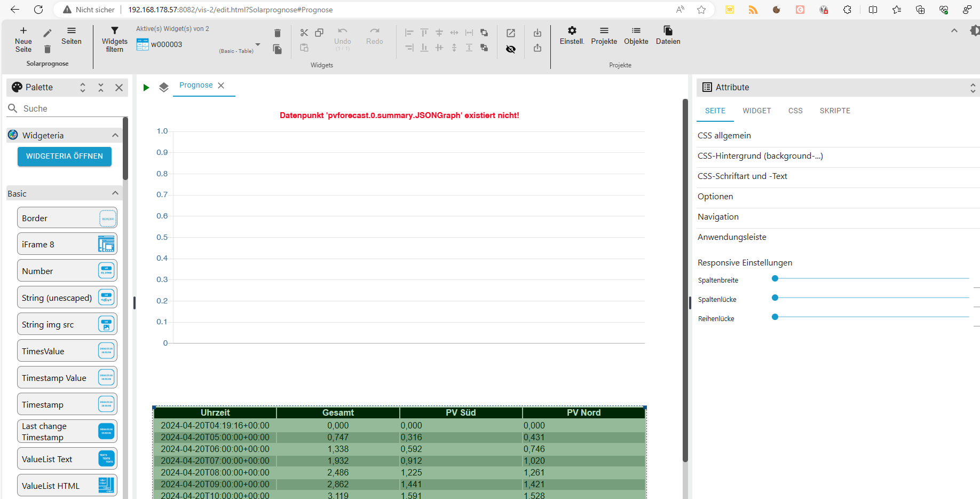This screenshot has height=499, width=980.
Task: Expand CSS-Schriftart und -Text section
Action: click(x=838, y=176)
